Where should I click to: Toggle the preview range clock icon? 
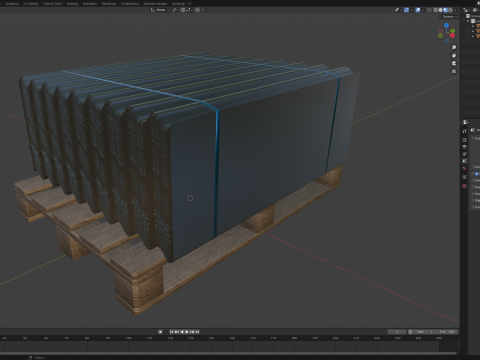(x=410, y=332)
